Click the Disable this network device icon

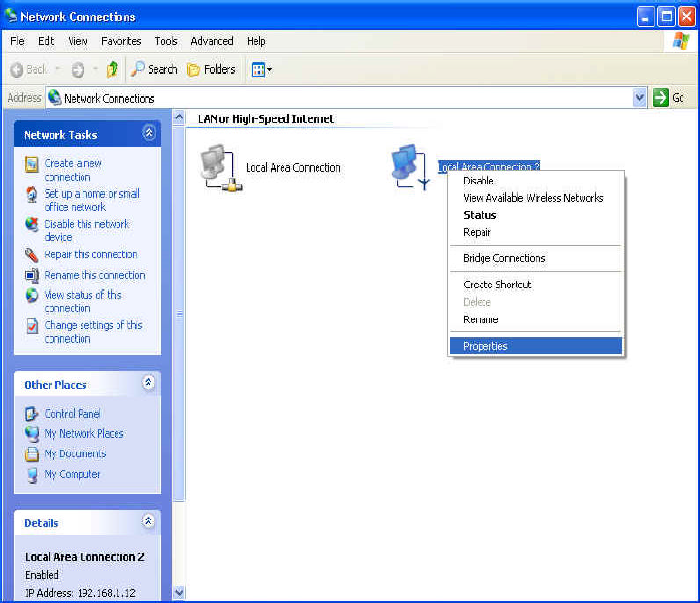(x=32, y=224)
